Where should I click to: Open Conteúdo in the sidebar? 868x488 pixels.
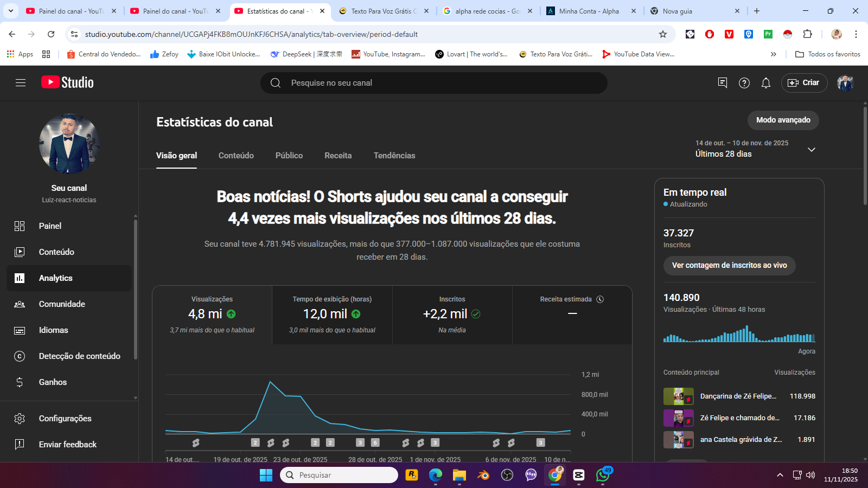tap(69, 252)
